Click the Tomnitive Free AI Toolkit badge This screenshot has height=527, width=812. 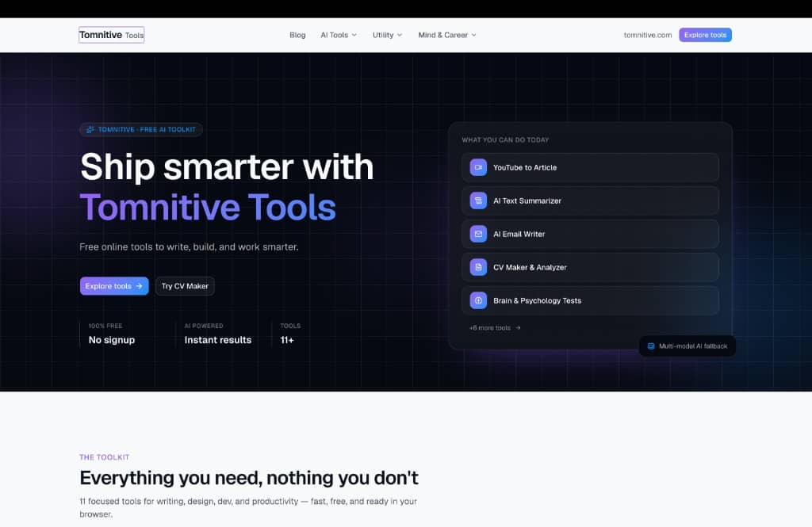tap(141, 129)
